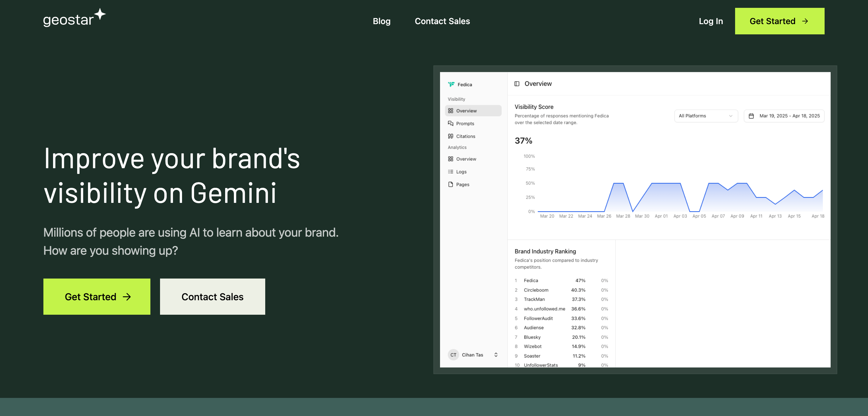Click the Prompts chat icon

coord(451,123)
